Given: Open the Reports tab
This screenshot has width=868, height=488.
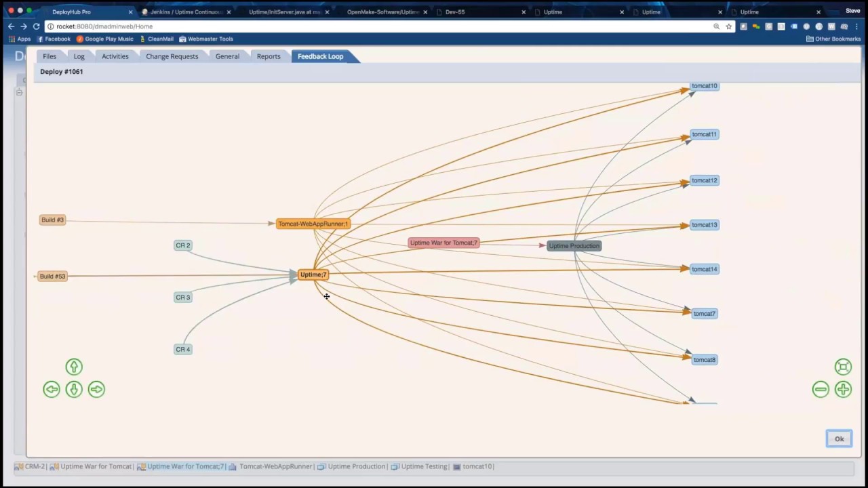Looking at the screenshot, I should 269,56.
